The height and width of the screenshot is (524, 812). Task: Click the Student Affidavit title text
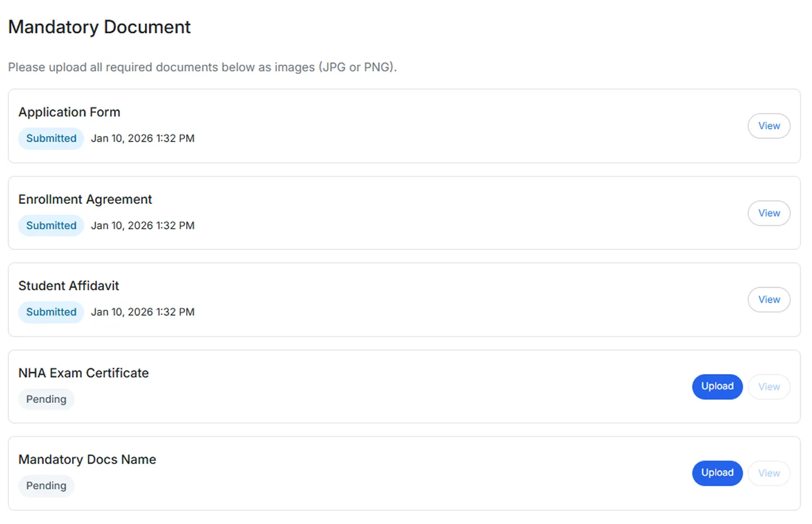(x=68, y=286)
